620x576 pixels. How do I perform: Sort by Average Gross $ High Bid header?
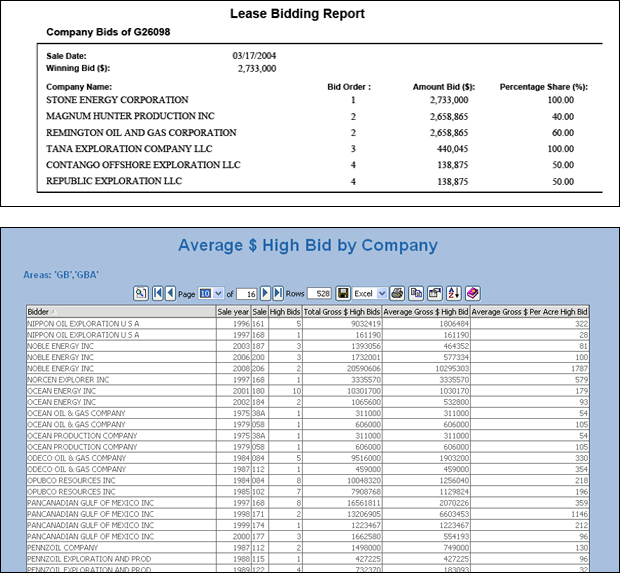pos(426,312)
